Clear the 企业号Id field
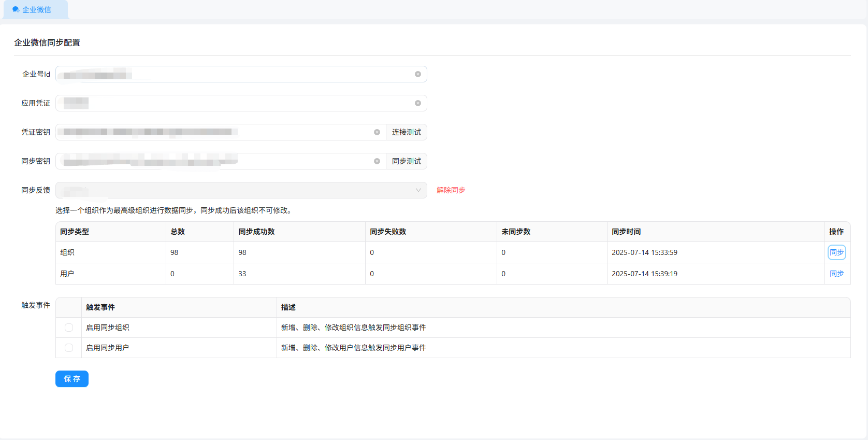This screenshot has height=440, width=868. click(x=418, y=74)
